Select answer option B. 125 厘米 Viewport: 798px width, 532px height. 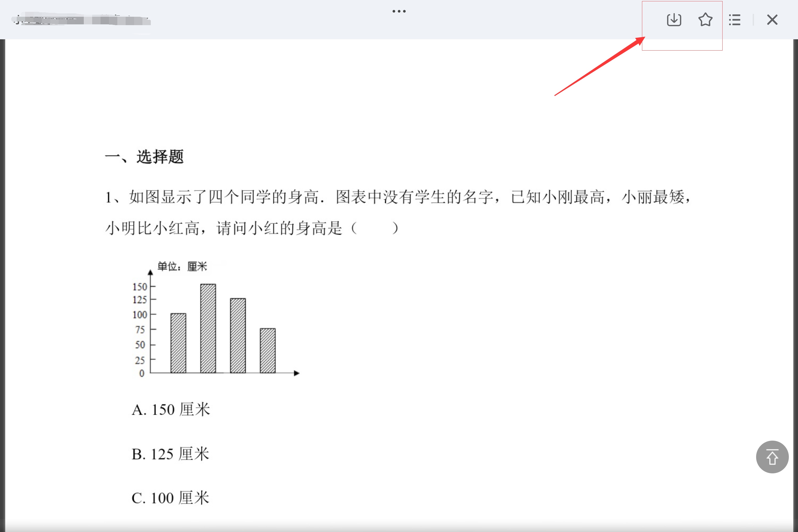170,454
